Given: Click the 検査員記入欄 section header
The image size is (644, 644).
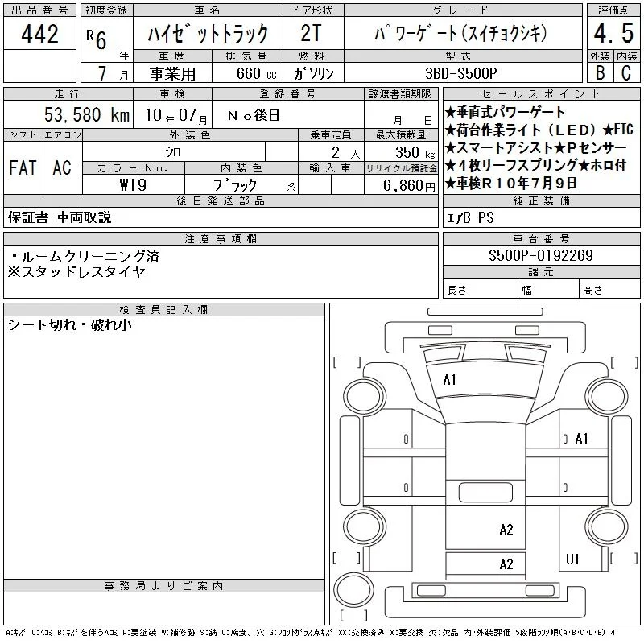Looking at the screenshot, I should (164, 310).
